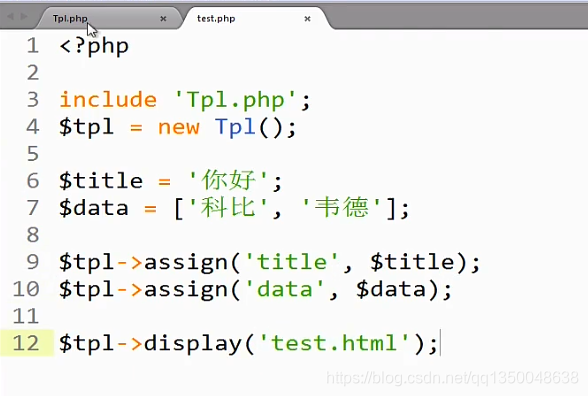Close the Tpl.php tab
This screenshot has height=396, width=588.
pyautogui.click(x=163, y=18)
